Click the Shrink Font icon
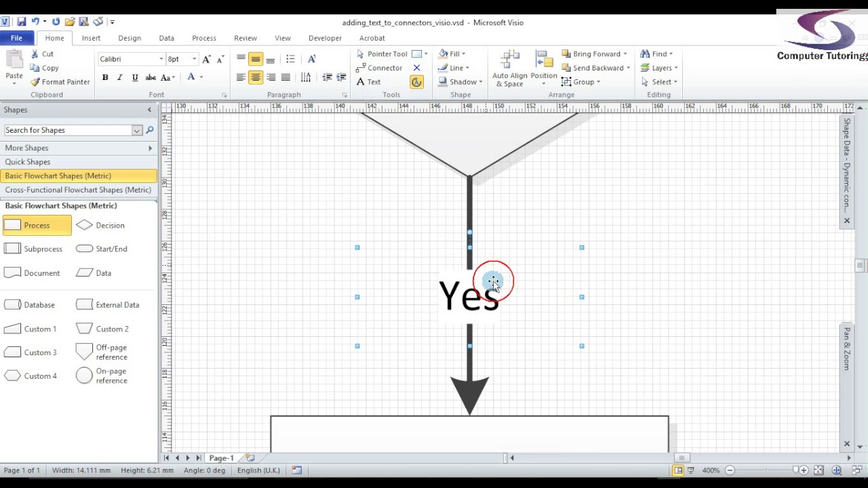Screen dimensions: 868x488 [220, 60]
